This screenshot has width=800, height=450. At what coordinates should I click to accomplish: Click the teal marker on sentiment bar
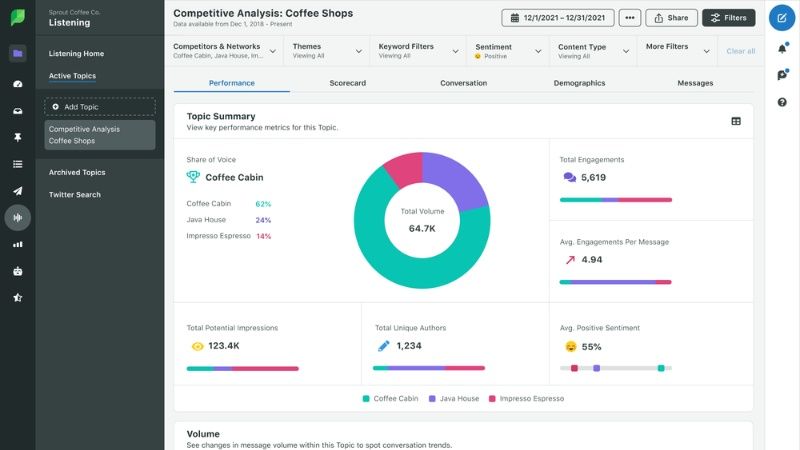(x=661, y=368)
